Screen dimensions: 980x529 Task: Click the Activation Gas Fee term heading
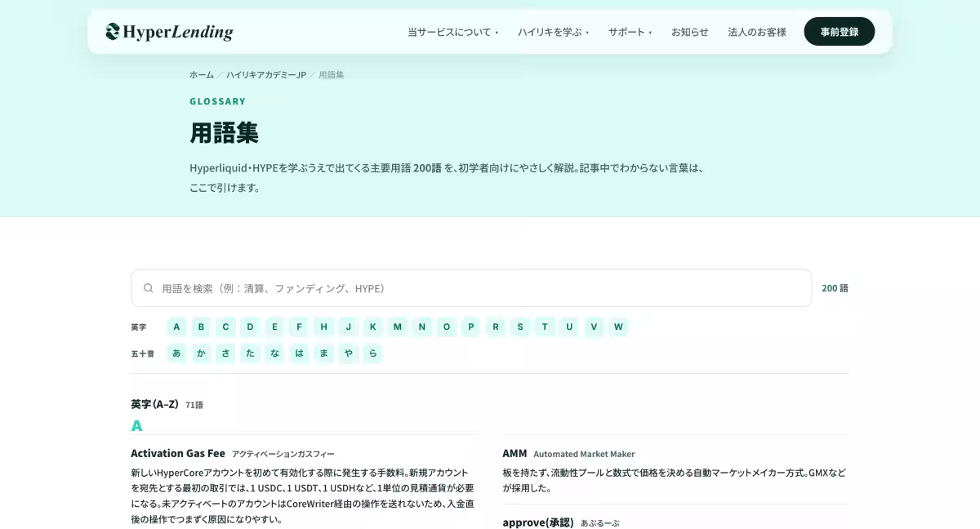click(178, 453)
